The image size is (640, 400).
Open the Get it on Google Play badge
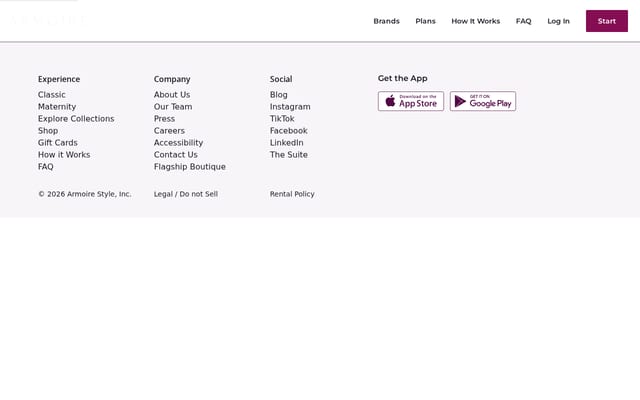pos(483,101)
